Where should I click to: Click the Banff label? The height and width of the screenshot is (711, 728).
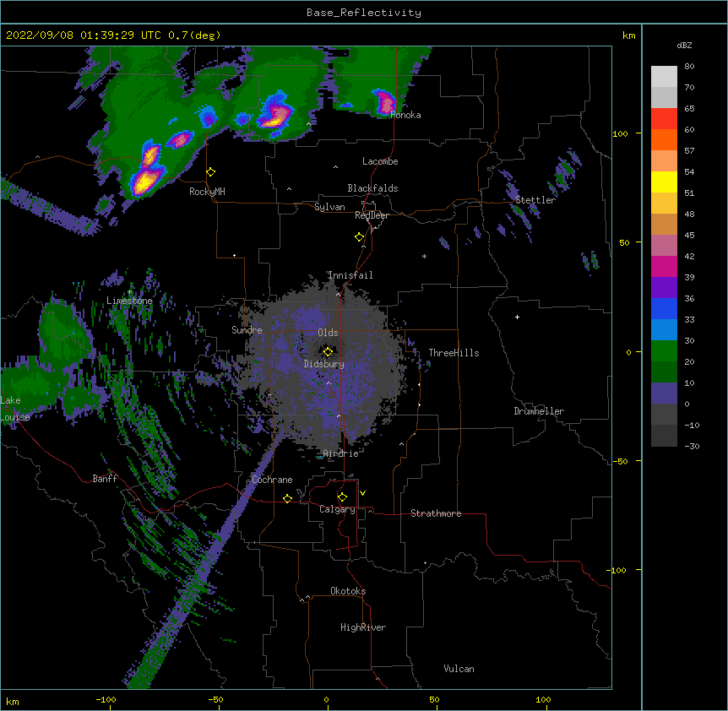tap(105, 479)
